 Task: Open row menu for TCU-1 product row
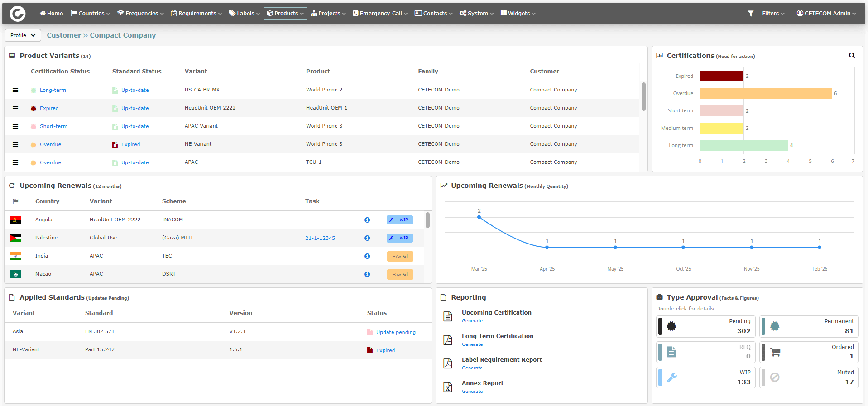[x=15, y=162]
